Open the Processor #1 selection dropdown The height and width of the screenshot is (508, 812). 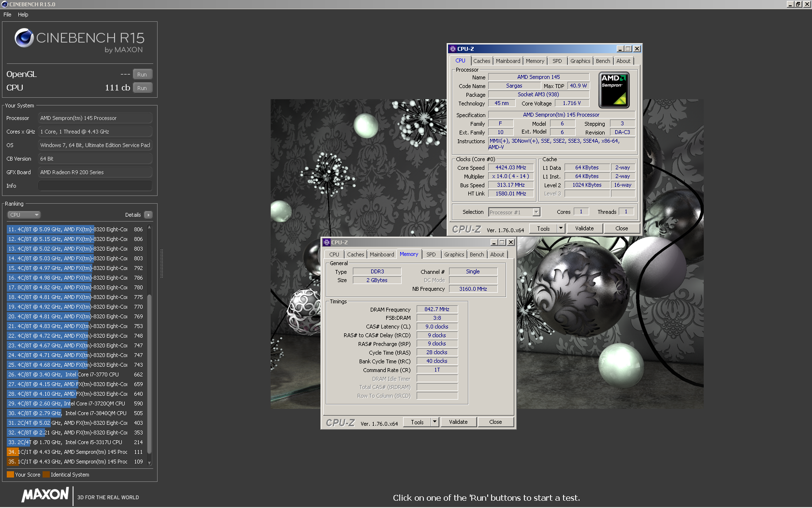(x=514, y=212)
